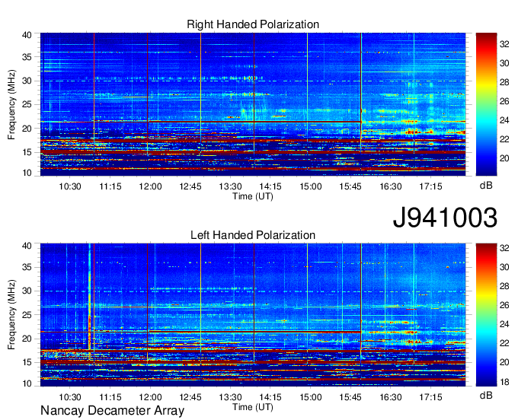Select the 20 MHz tick of Right Handed plot

[27, 129]
